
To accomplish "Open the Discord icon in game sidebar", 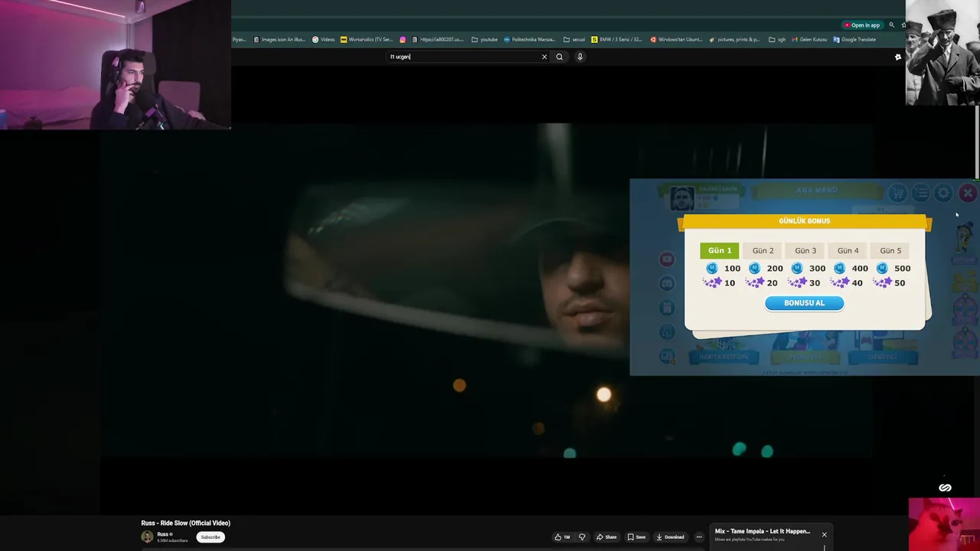I will (667, 283).
